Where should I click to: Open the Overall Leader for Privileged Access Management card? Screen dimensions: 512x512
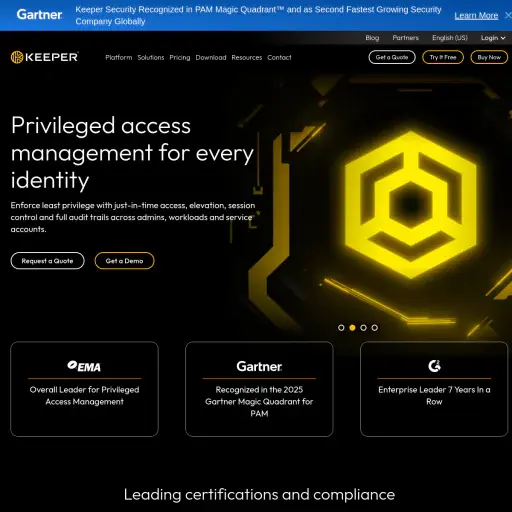pos(84,389)
